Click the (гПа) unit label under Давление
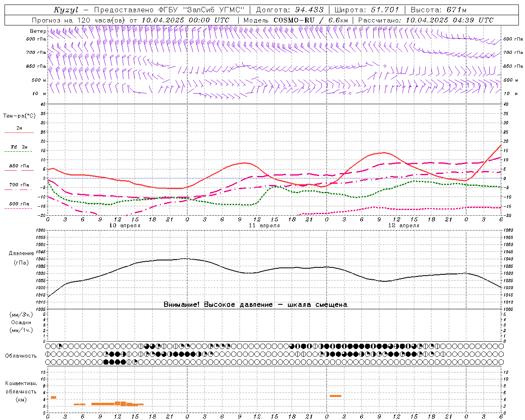Viewport: 525px width, 420px height. tap(21, 262)
